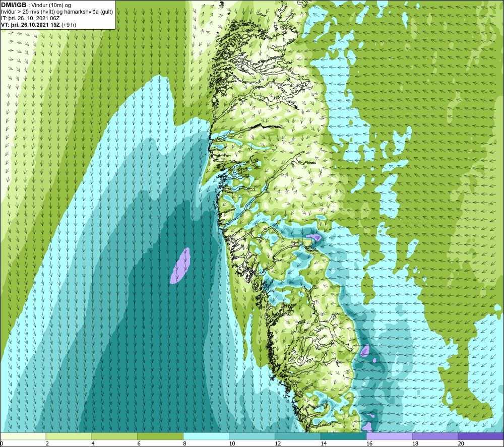
Task: Click the legend line mentioning "hámarkshviða (gult)"
Action: (57, 12)
